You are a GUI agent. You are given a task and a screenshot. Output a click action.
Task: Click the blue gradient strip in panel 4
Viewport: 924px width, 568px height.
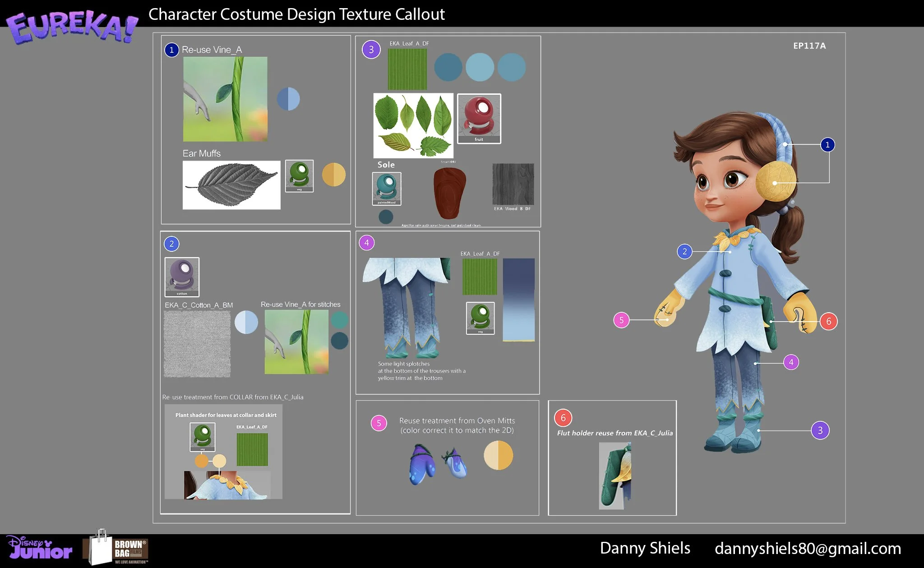point(518,300)
